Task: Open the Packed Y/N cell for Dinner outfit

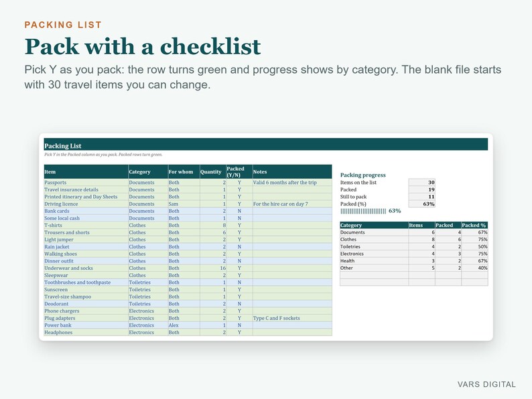Action: click(x=239, y=261)
